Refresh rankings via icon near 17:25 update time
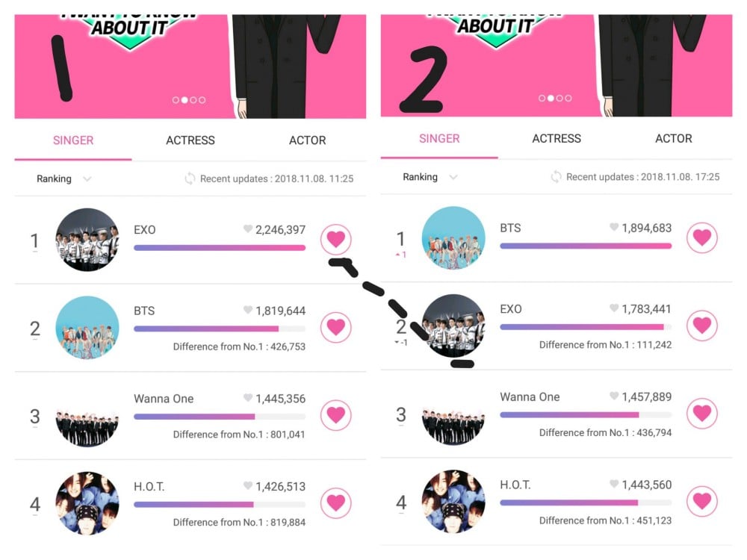The height and width of the screenshot is (560, 747). pyautogui.click(x=556, y=177)
